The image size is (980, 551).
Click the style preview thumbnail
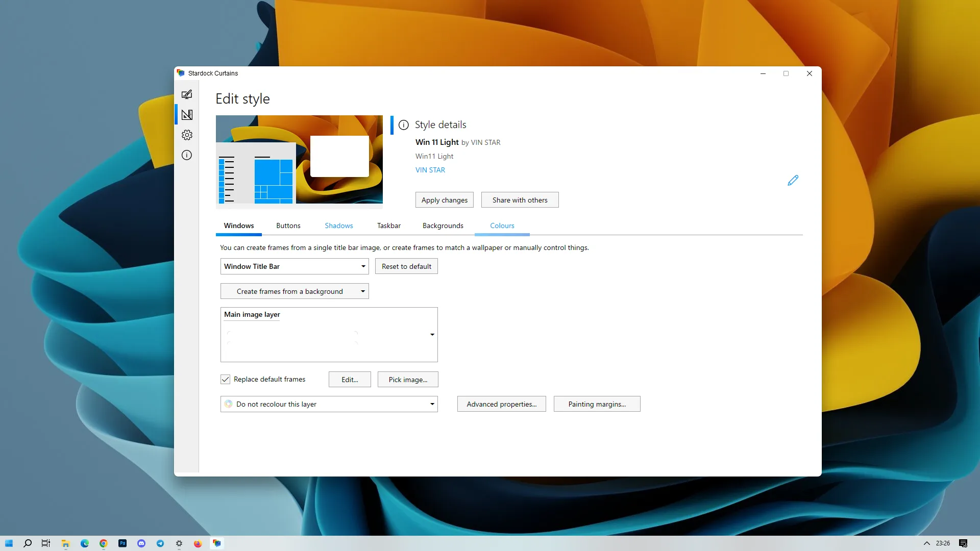pyautogui.click(x=299, y=162)
